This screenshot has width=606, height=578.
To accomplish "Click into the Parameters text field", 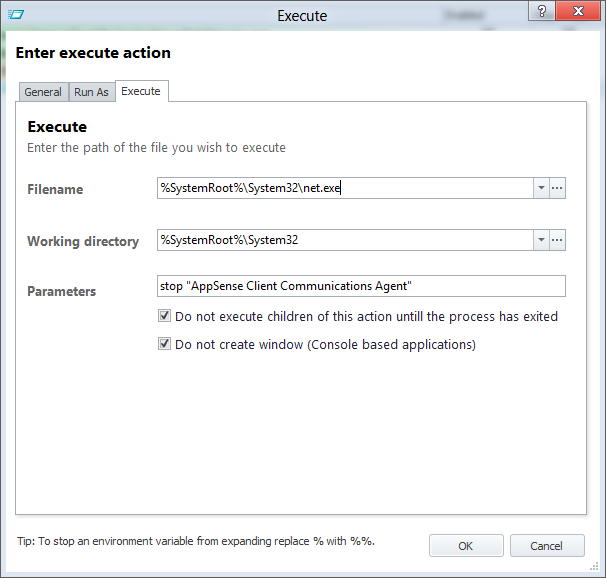I will [361, 286].
